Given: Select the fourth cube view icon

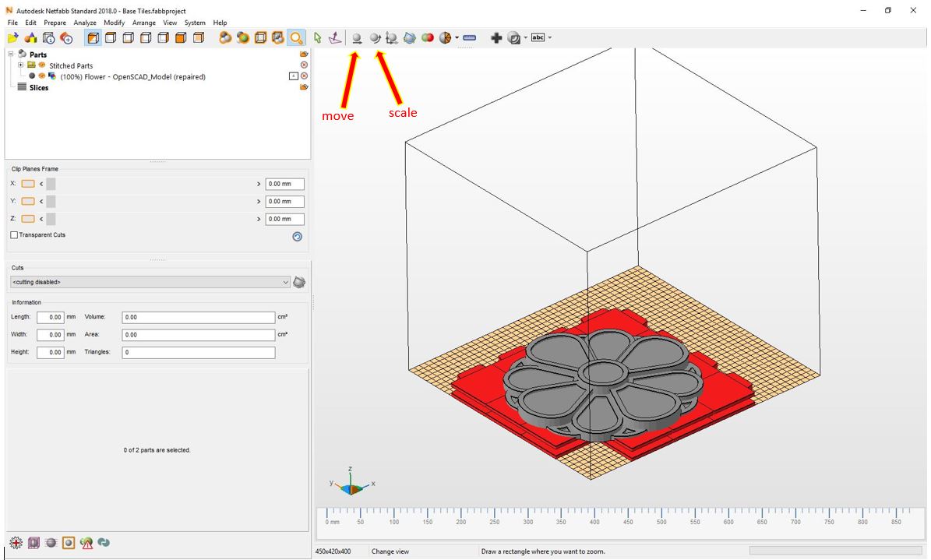Looking at the screenshot, I should pyautogui.click(x=146, y=38).
